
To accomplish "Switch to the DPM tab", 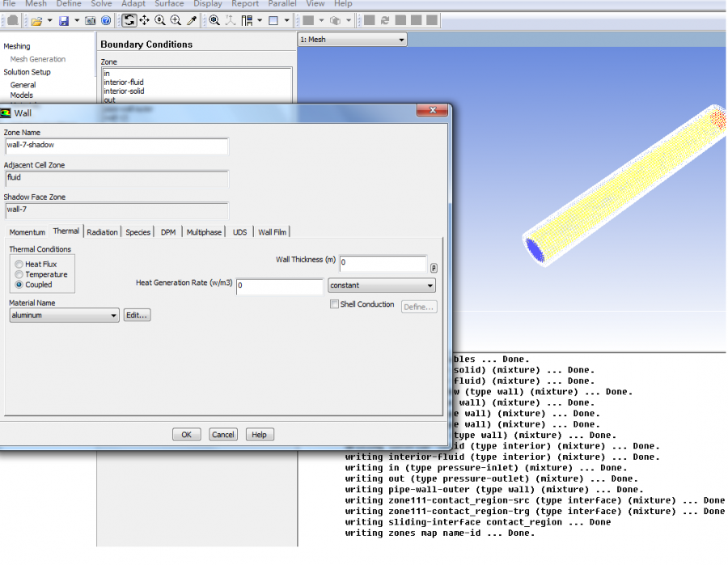I will click(168, 232).
